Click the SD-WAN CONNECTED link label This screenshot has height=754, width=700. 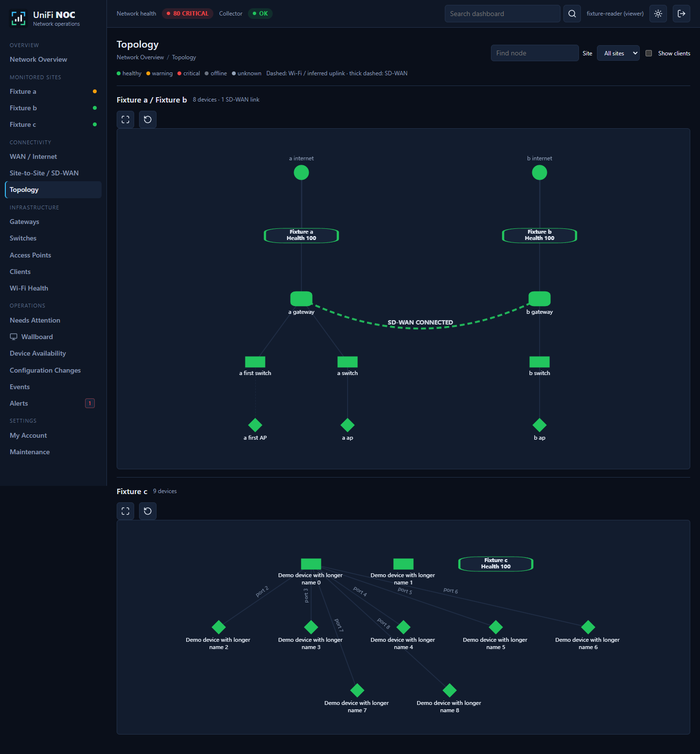click(420, 323)
